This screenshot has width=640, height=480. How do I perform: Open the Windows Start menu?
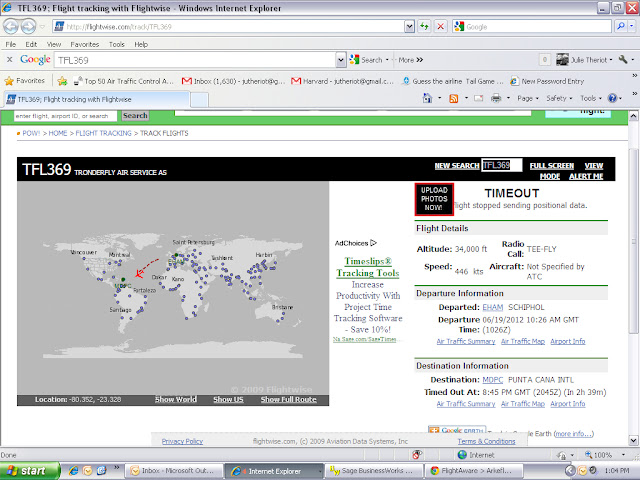tap(30, 471)
